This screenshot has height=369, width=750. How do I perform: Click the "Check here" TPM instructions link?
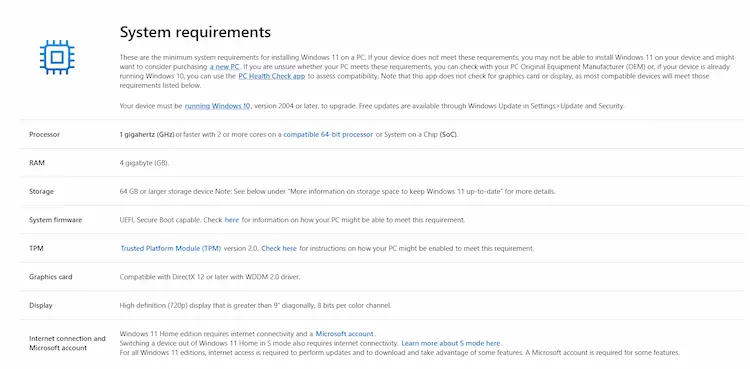279,249
